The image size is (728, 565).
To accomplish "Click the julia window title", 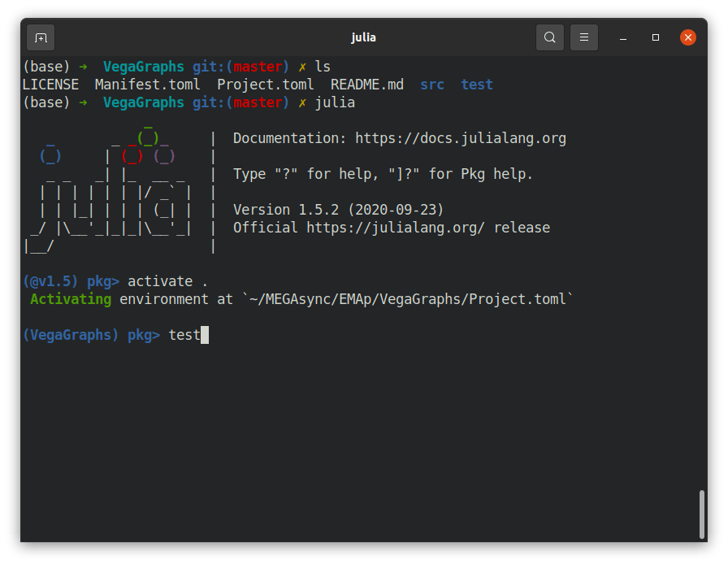I will pyautogui.click(x=363, y=37).
